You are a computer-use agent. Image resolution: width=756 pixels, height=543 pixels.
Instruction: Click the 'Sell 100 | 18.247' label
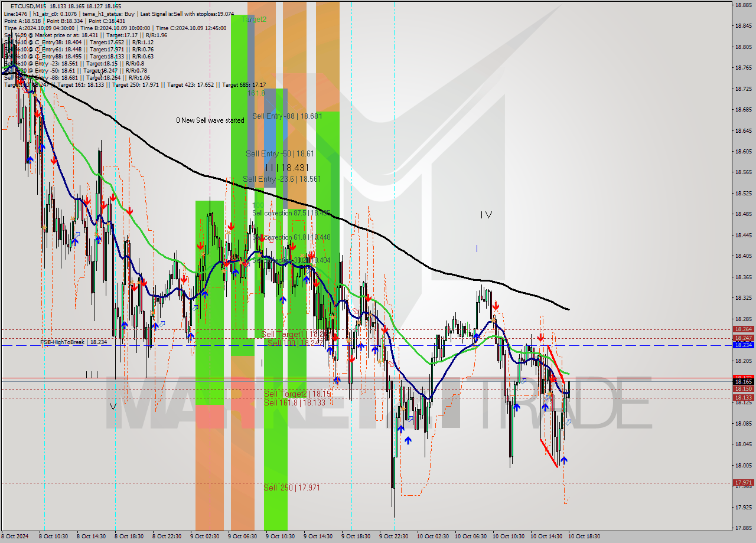pos(295,342)
